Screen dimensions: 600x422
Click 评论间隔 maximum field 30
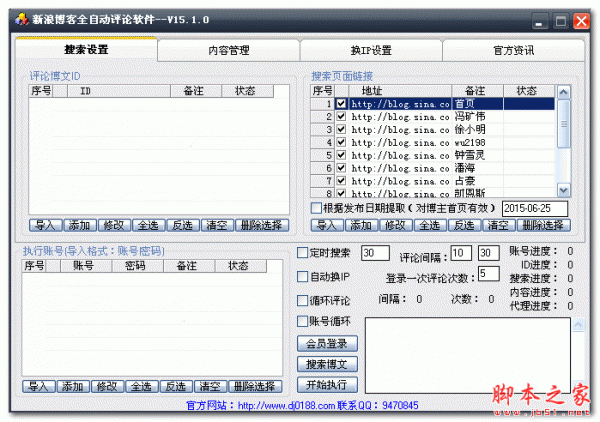(489, 253)
